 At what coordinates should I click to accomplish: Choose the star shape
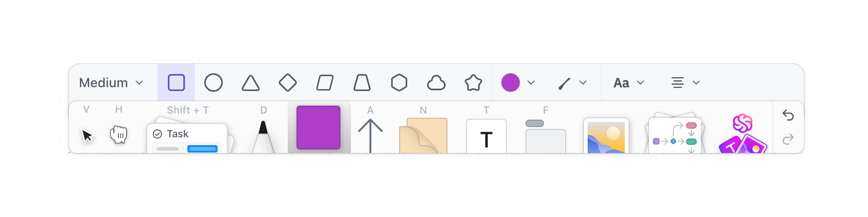click(473, 83)
